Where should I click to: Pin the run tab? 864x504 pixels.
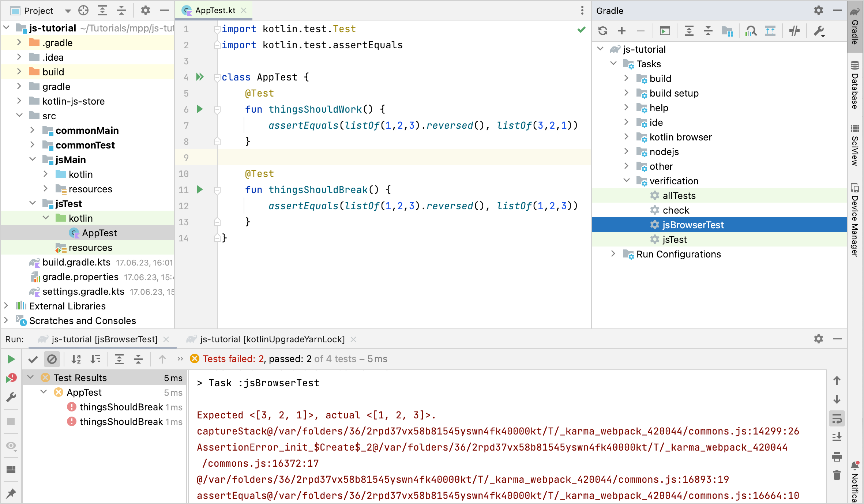[x=11, y=493]
